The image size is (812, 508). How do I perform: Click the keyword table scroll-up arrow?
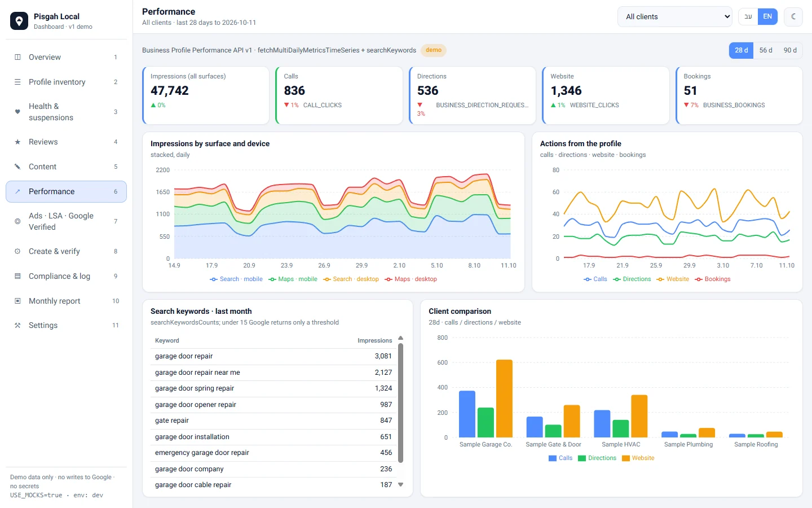coord(401,338)
